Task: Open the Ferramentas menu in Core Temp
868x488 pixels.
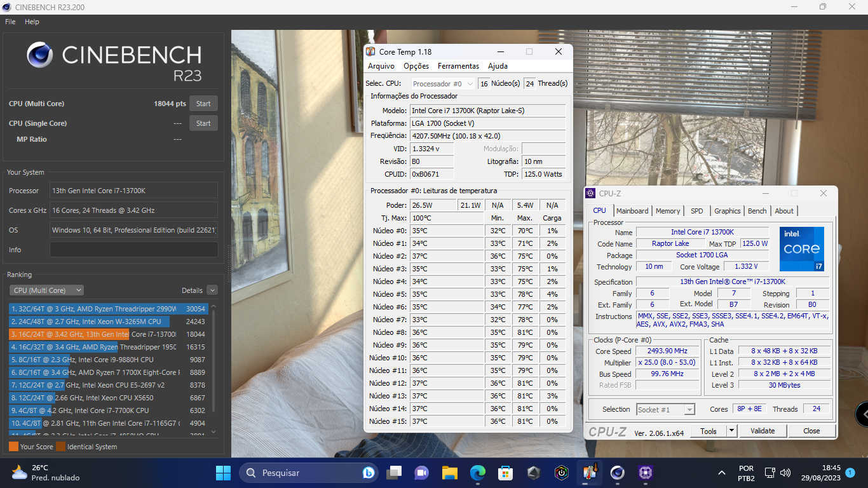Action: (458, 66)
